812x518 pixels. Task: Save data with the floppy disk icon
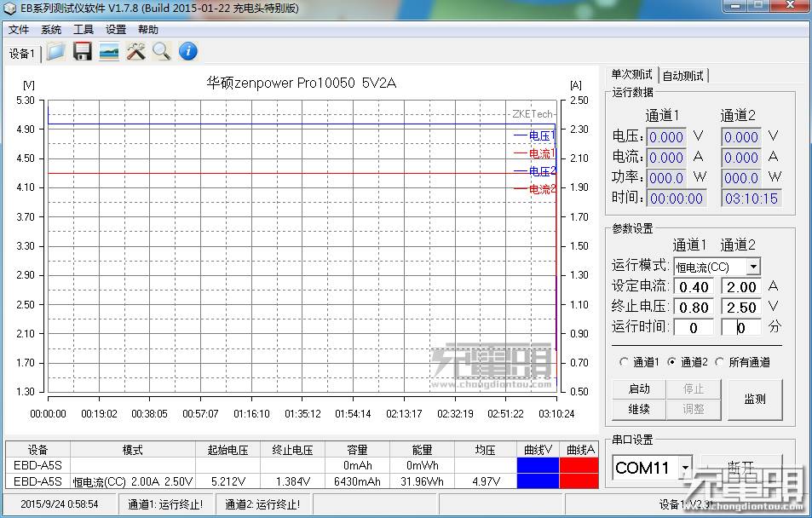tap(83, 52)
